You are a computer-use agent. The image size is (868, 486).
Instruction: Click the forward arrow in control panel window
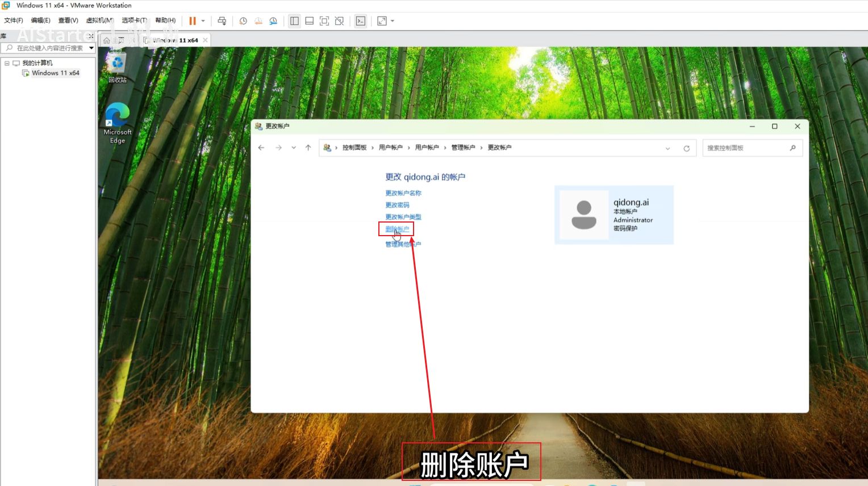[278, 148]
